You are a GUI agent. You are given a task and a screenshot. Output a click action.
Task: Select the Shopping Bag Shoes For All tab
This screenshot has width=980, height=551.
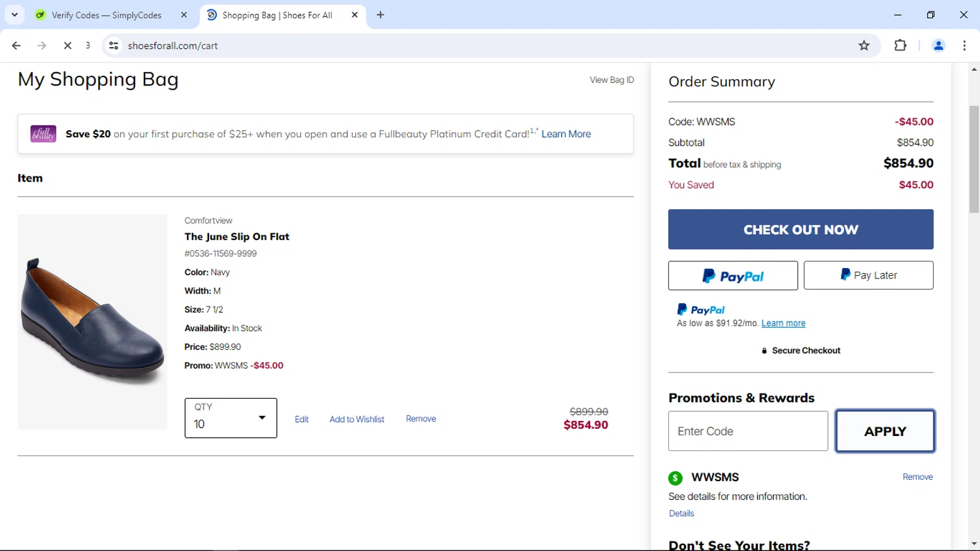(x=277, y=15)
